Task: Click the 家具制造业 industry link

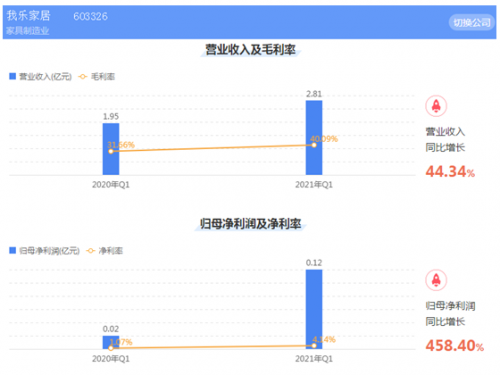Action: (28, 31)
